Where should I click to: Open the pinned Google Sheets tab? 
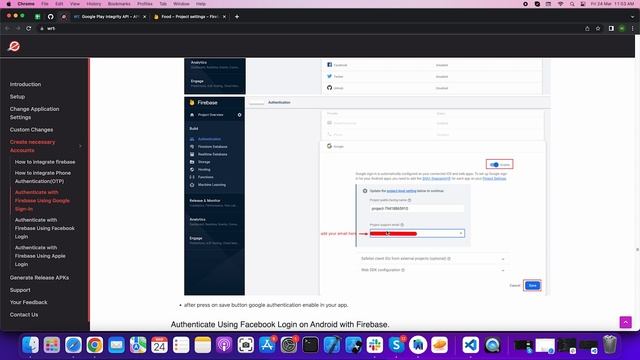[x=38, y=17]
